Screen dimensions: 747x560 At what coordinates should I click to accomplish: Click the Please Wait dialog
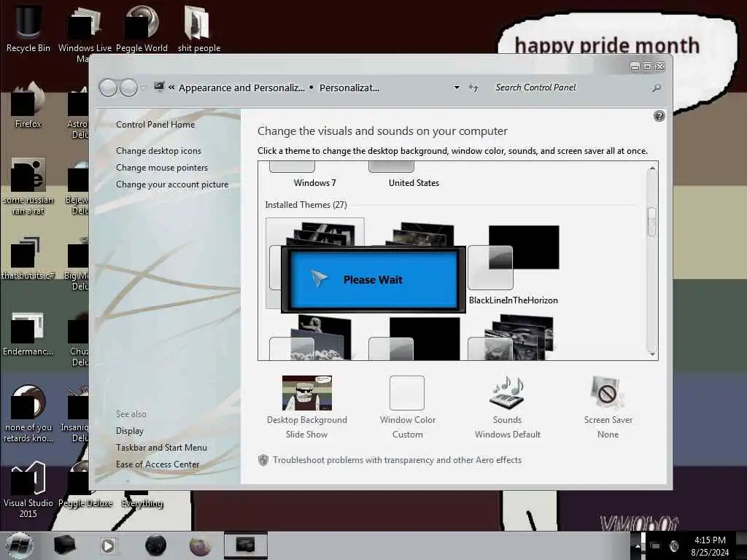pyautogui.click(x=373, y=279)
